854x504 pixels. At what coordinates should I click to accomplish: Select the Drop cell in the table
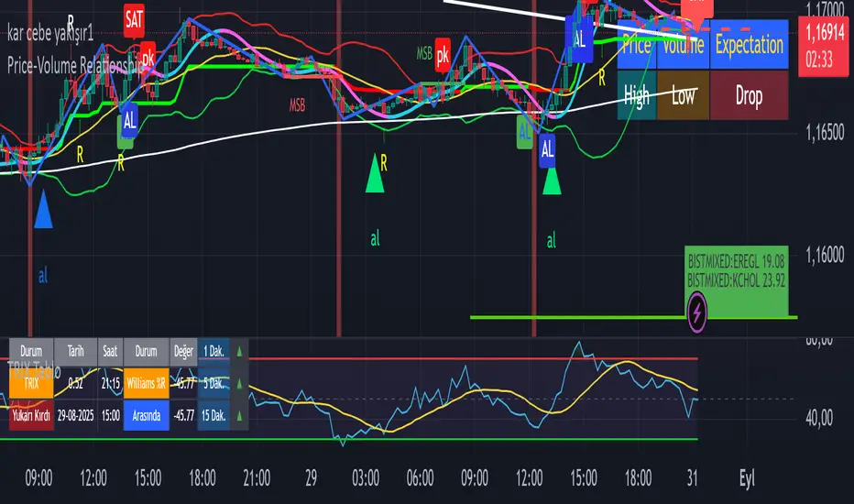pos(750,95)
